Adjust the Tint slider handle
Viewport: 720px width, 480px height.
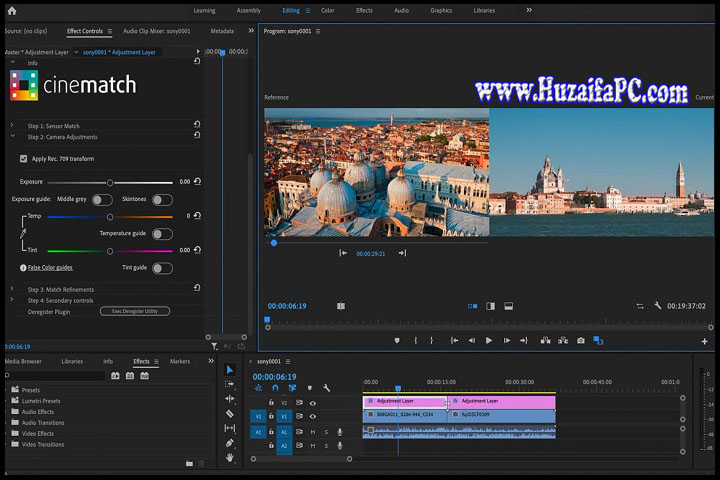pyautogui.click(x=110, y=251)
